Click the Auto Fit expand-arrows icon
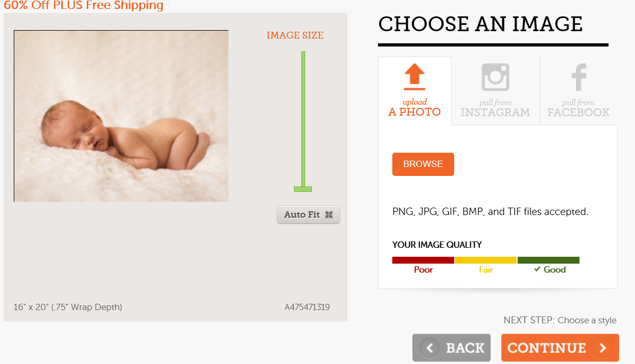This screenshot has width=635, height=364. pyautogui.click(x=329, y=214)
